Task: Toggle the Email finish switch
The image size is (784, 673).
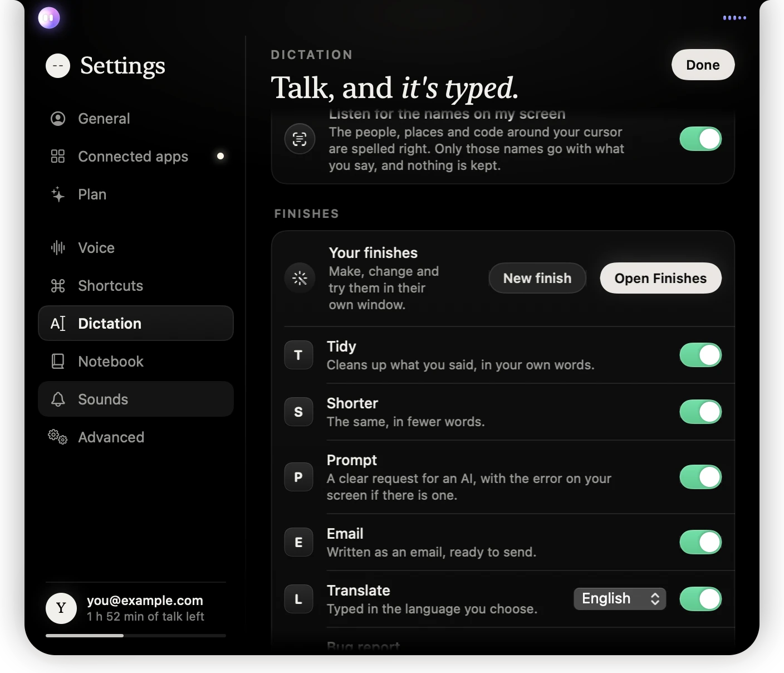Action: pyautogui.click(x=700, y=542)
